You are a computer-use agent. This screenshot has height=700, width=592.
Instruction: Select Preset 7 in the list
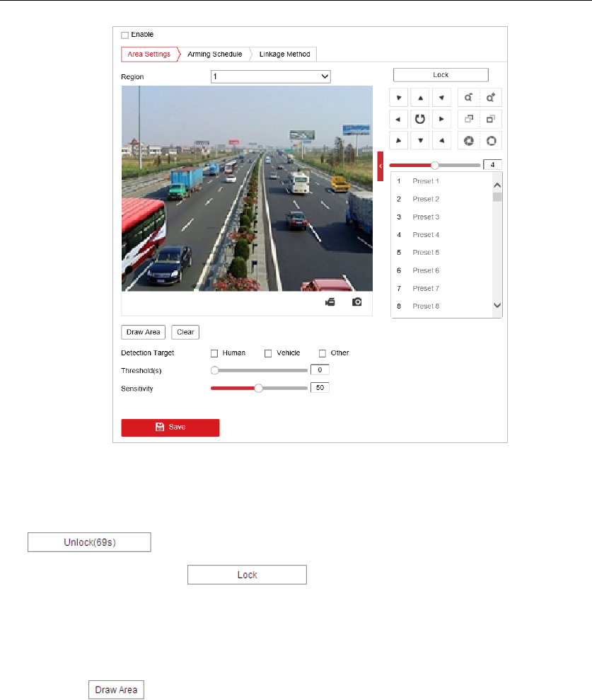tap(441, 288)
